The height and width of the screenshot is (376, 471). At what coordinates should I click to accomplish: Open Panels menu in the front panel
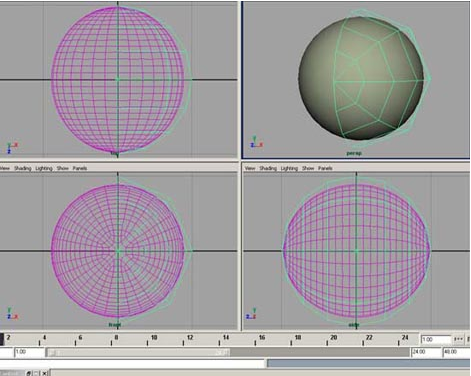pyautogui.click(x=80, y=168)
